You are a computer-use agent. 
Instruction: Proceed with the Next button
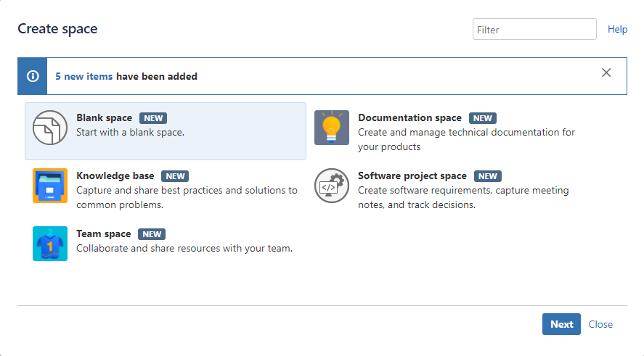(561, 324)
